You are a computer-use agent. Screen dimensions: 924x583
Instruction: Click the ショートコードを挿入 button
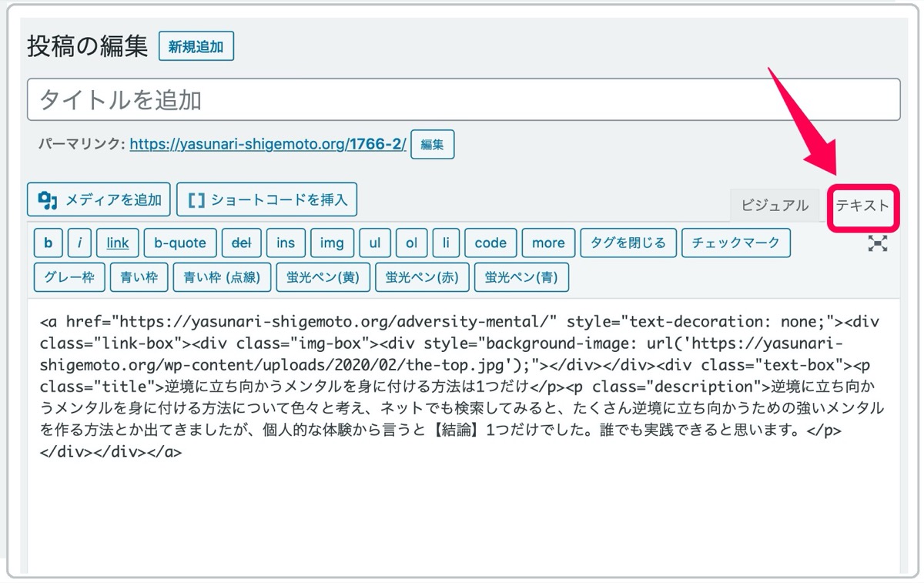click(x=267, y=200)
